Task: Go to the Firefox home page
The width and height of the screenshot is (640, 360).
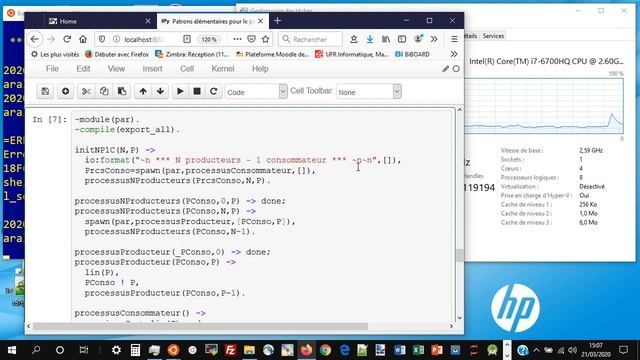Action: [83, 39]
